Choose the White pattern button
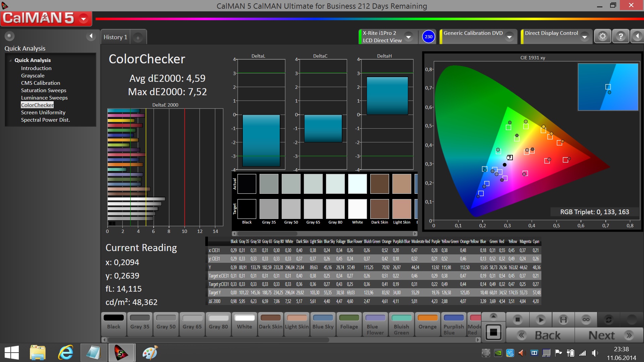The height and width of the screenshot is (362, 644). point(245,324)
